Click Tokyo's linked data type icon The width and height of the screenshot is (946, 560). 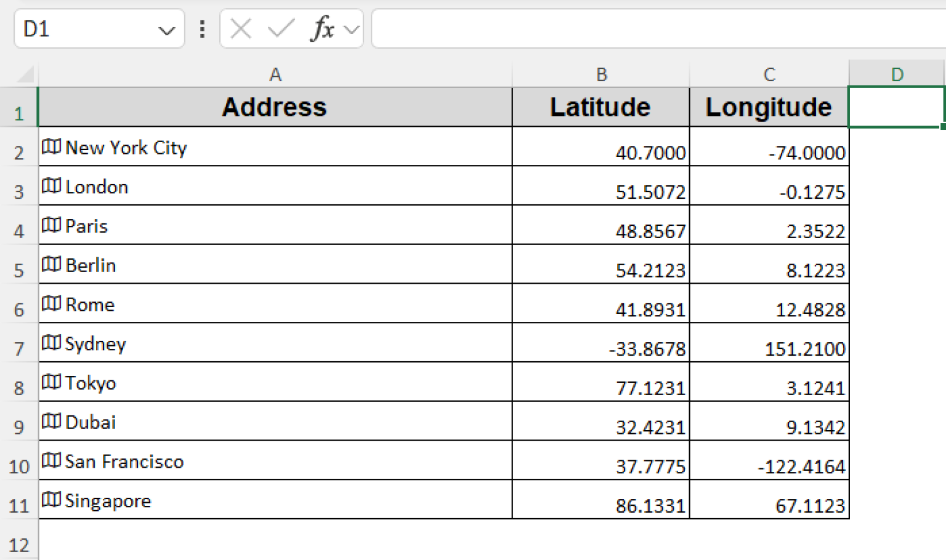(51, 382)
